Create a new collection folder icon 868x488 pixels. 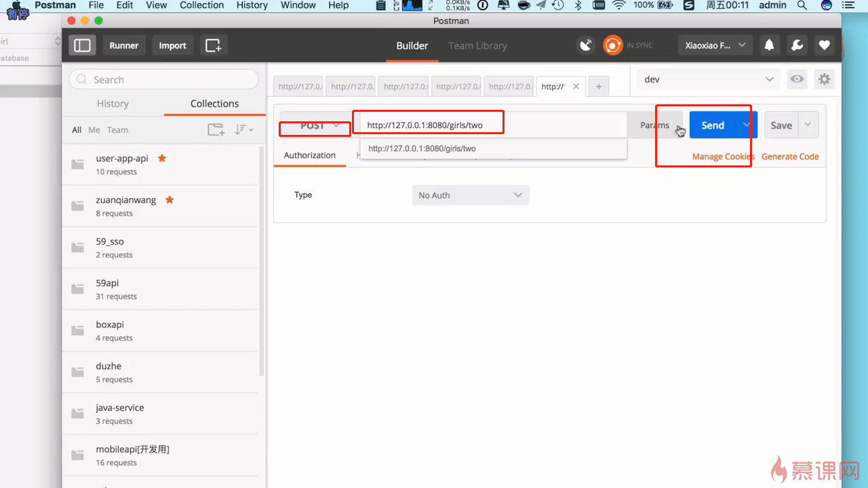(216, 129)
